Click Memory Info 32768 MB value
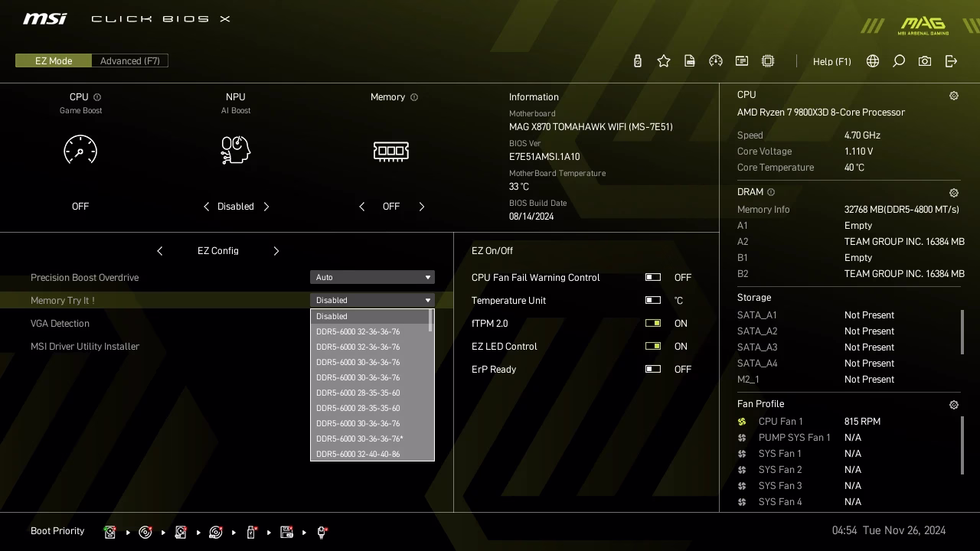The height and width of the screenshot is (551, 980). coord(902,210)
